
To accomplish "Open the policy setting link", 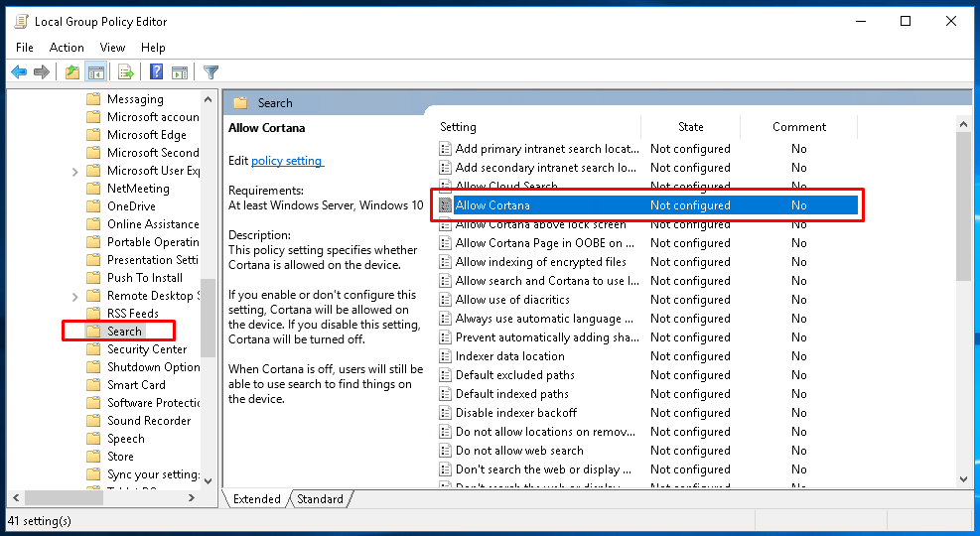I will pos(287,161).
